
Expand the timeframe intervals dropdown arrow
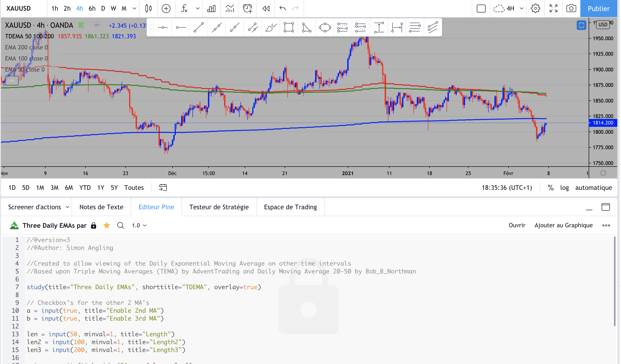coord(134,9)
